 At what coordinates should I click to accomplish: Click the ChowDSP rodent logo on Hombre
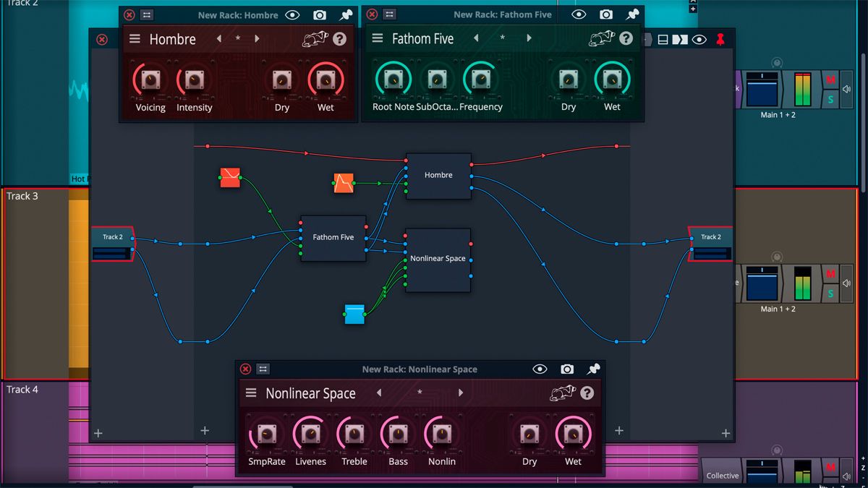point(315,38)
